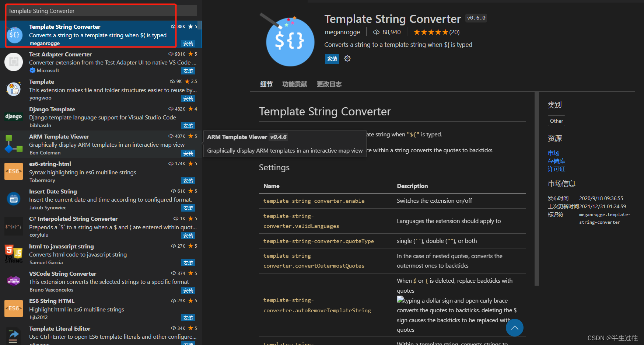Click the v0.6.0 version badge
Image resolution: width=644 pixels, height=345 pixels.
476,18
